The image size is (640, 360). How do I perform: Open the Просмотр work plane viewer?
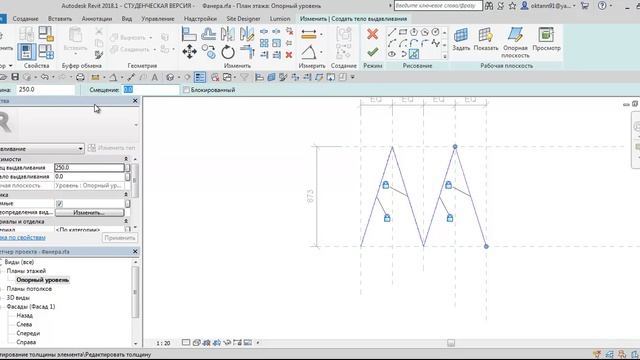pos(546,39)
